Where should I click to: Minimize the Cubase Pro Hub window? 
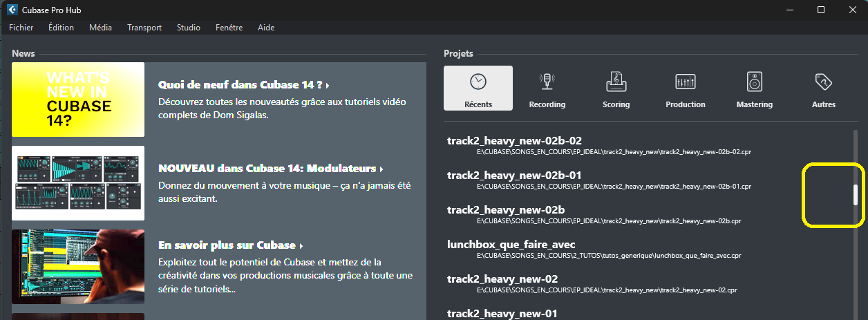789,10
